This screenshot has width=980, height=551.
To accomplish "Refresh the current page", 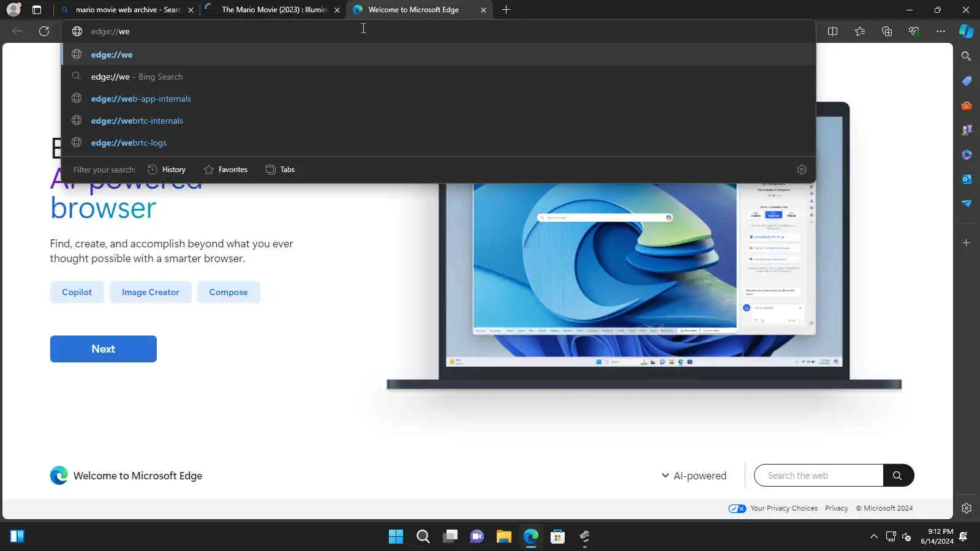I will tap(44, 31).
